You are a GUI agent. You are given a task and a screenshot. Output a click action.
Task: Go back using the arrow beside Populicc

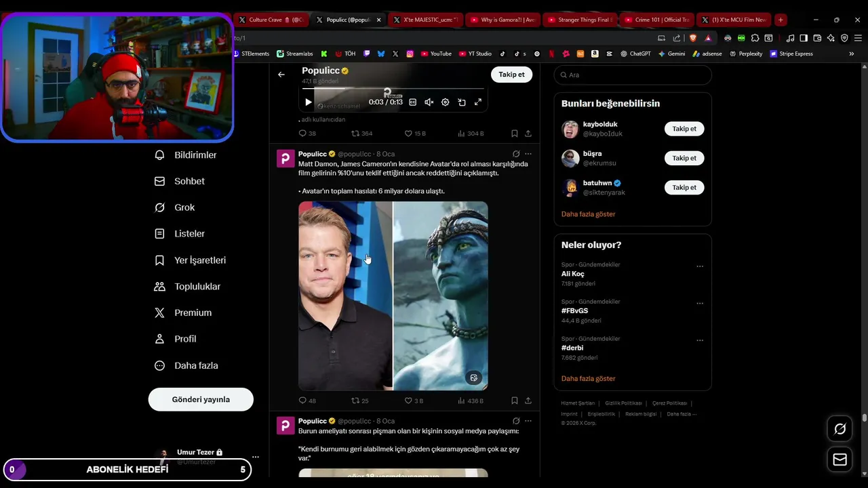[x=281, y=75]
